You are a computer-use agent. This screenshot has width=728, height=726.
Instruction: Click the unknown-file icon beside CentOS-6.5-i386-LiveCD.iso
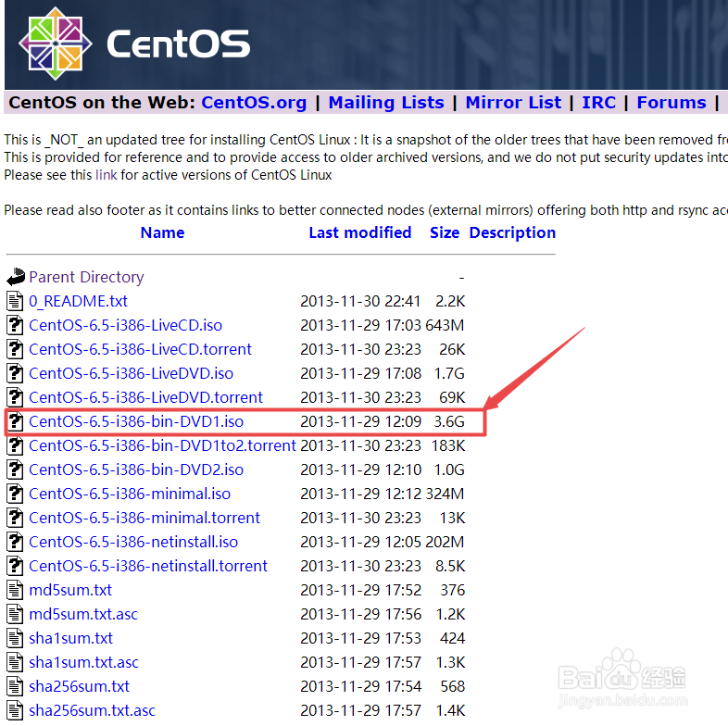click(x=15, y=325)
